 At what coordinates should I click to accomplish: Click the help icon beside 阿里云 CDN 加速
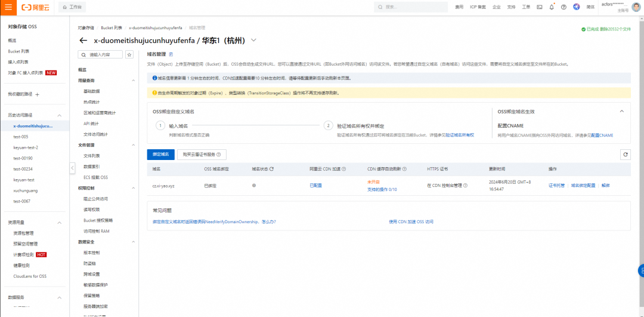point(344,169)
